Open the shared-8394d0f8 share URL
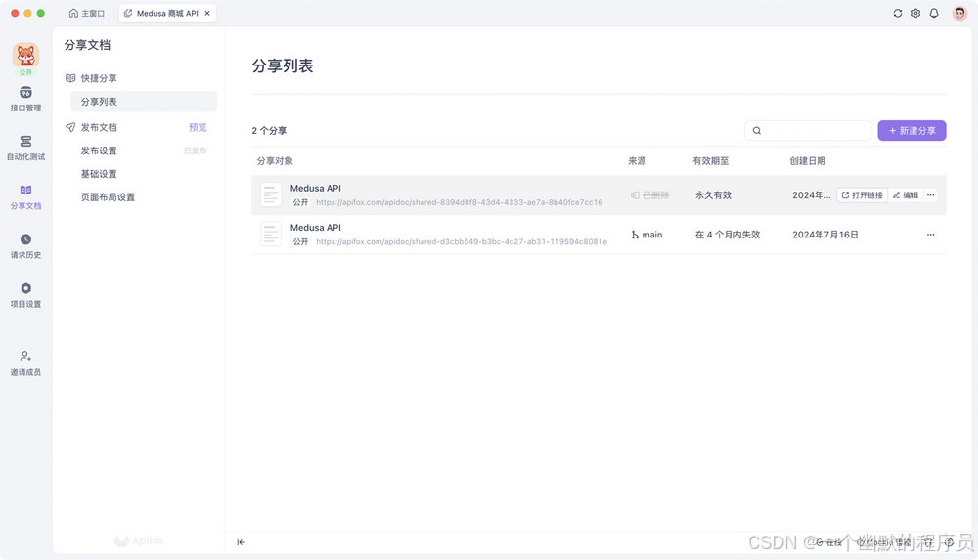The image size is (978, 560). click(459, 202)
